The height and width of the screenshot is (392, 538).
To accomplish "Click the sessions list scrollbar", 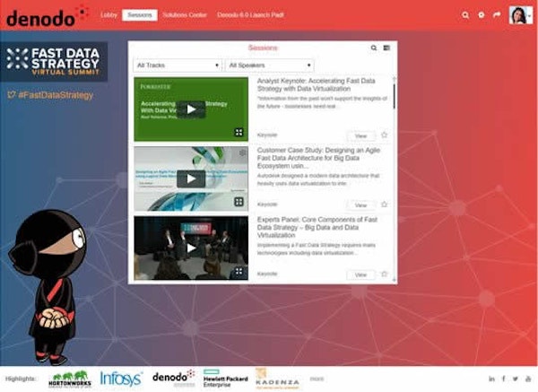I will pyautogui.click(x=394, y=96).
